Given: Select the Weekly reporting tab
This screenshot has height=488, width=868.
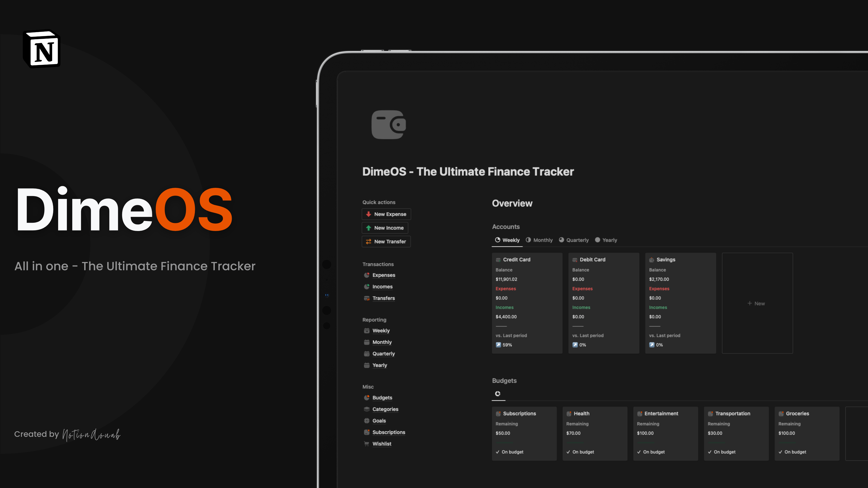Looking at the screenshot, I should (x=381, y=330).
